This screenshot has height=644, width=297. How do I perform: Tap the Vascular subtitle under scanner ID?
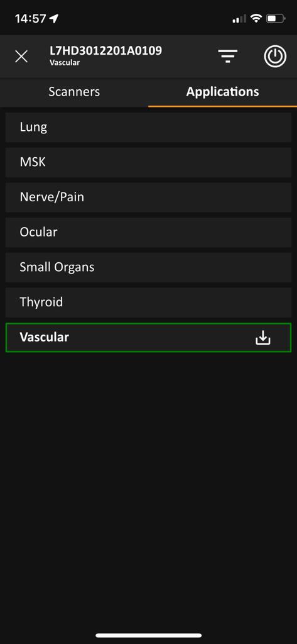pyautogui.click(x=65, y=63)
